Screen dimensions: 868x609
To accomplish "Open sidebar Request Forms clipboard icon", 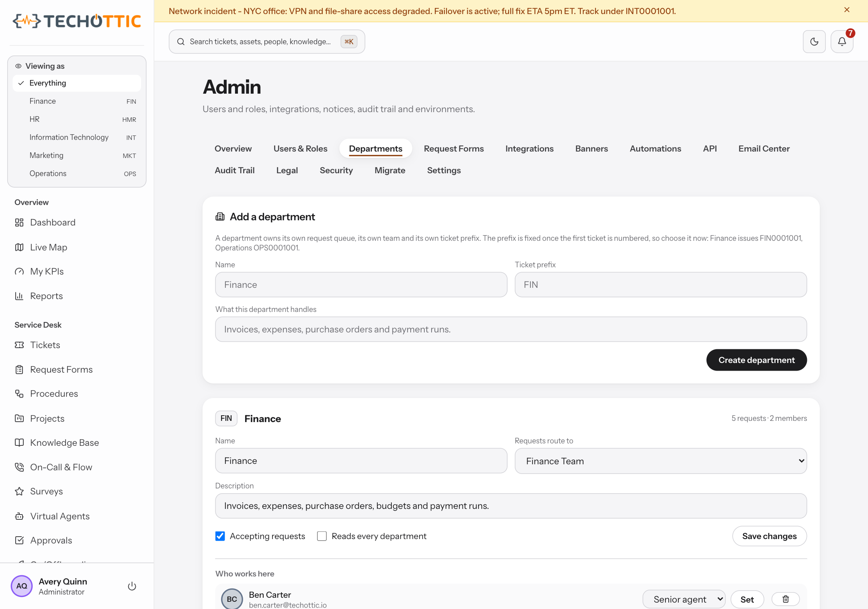I will (19, 369).
